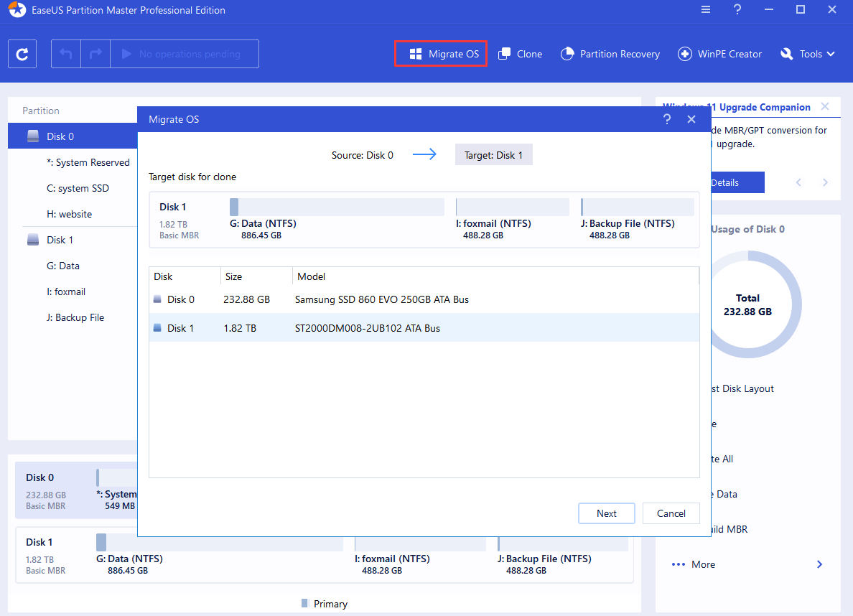Viewport: 853px width, 616px height.
Task: Select Disk 0 in the Partition tree
Action: [x=73, y=136]
